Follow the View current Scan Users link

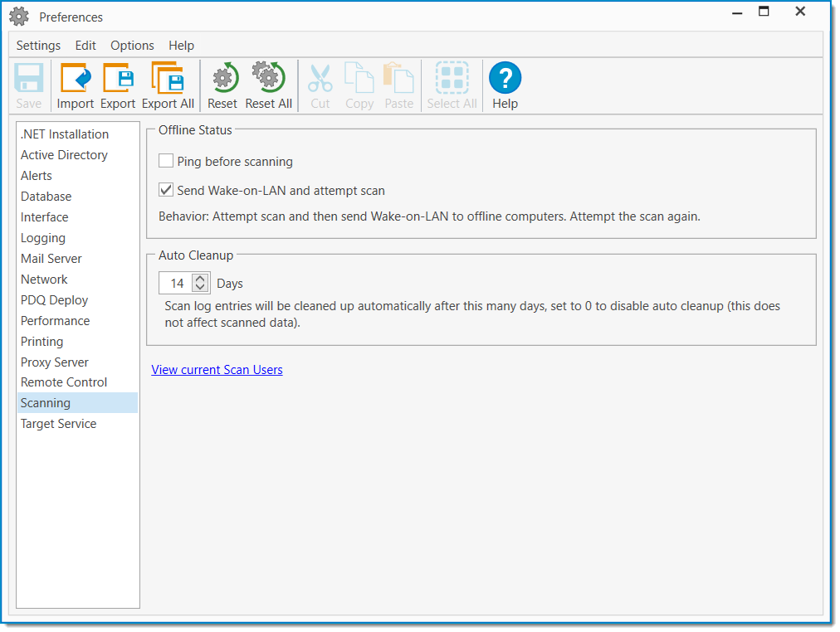click(217, 370)
